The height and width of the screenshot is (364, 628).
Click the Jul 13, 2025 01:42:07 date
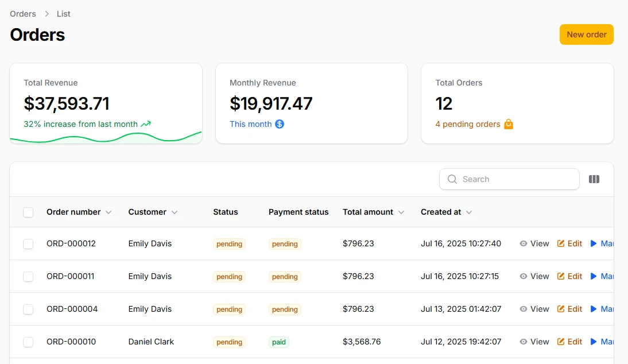460,309
